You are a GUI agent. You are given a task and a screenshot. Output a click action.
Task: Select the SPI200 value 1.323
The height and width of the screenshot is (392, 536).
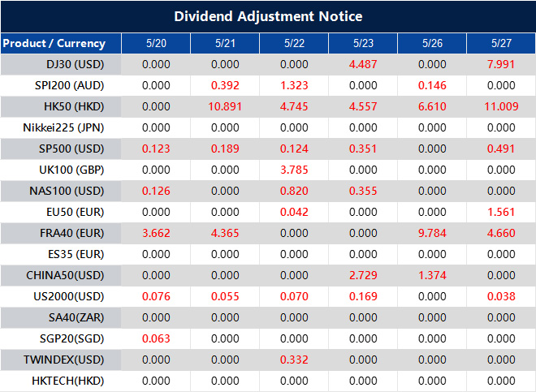pos(294,85)
